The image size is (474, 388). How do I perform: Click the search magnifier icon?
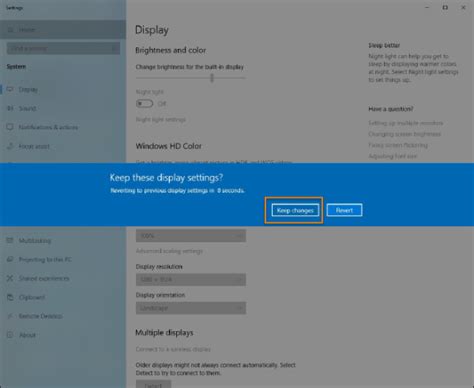[113, 49]
